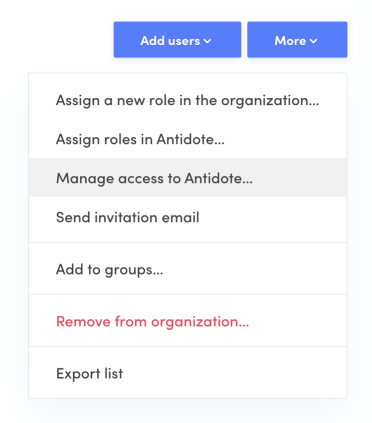
Task: Add selected users to groups
Action: point(187,269)
